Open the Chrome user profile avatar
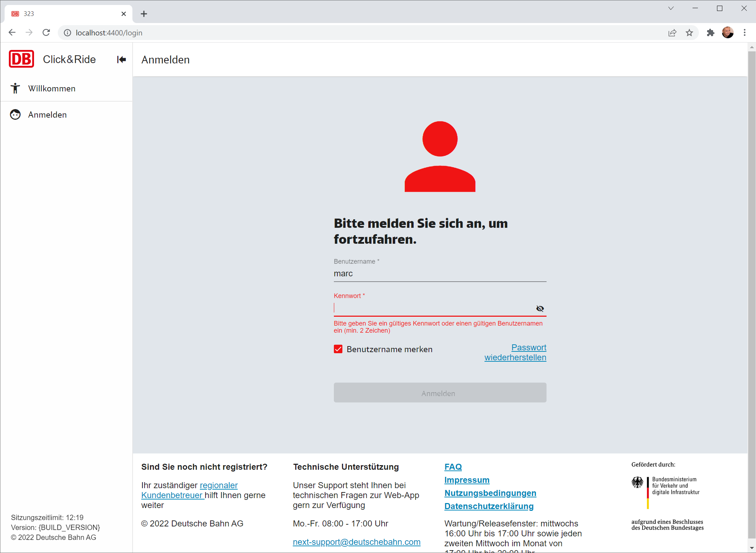The height and width of the screenshot is (553, 756). [x=727, y=33]
